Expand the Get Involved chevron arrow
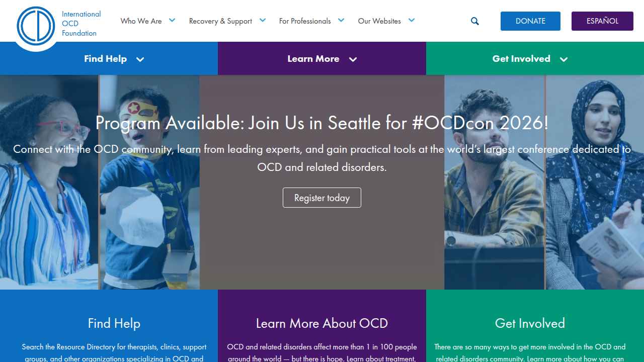This screenshot has height=362, width=644. 564,59
